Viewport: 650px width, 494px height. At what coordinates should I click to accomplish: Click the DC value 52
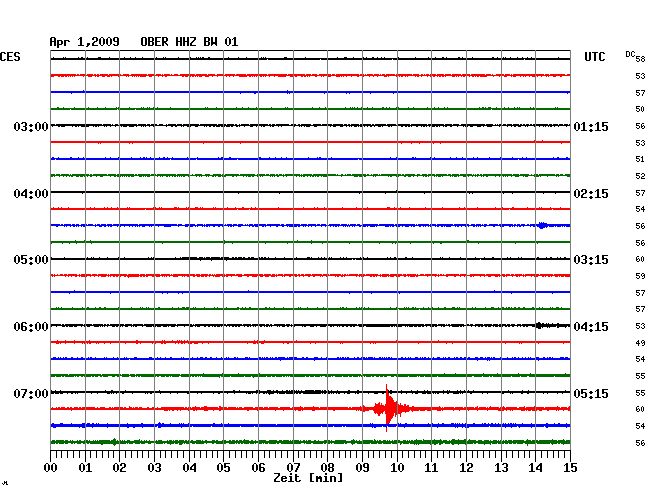click(640, 176)
